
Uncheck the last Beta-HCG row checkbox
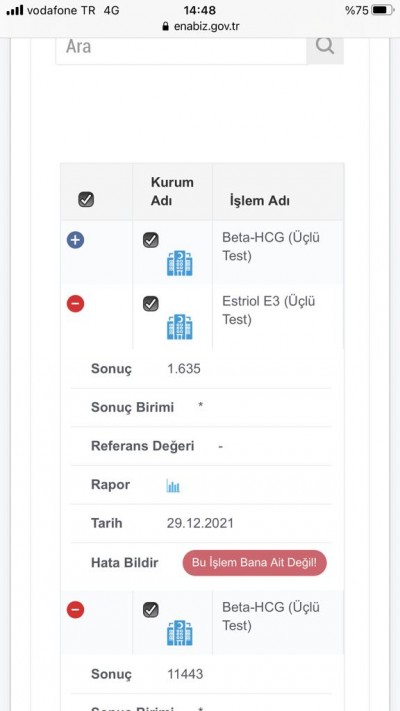coord(151,610)
